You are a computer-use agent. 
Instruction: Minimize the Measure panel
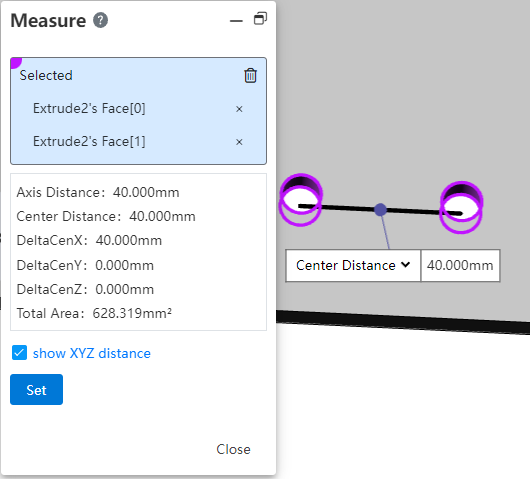click(x=236, y=21)
